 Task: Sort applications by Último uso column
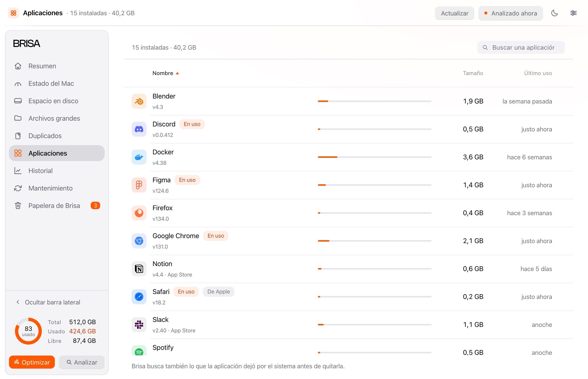(x=538, y=73)
